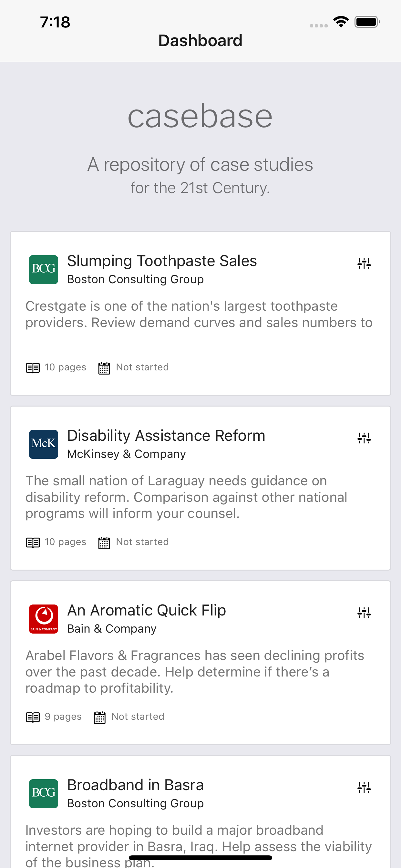Viewport: 401px width, 868px height.
Task: Tap sliders icon on Broadband in Basra
Action: click(x=364, y=787)
